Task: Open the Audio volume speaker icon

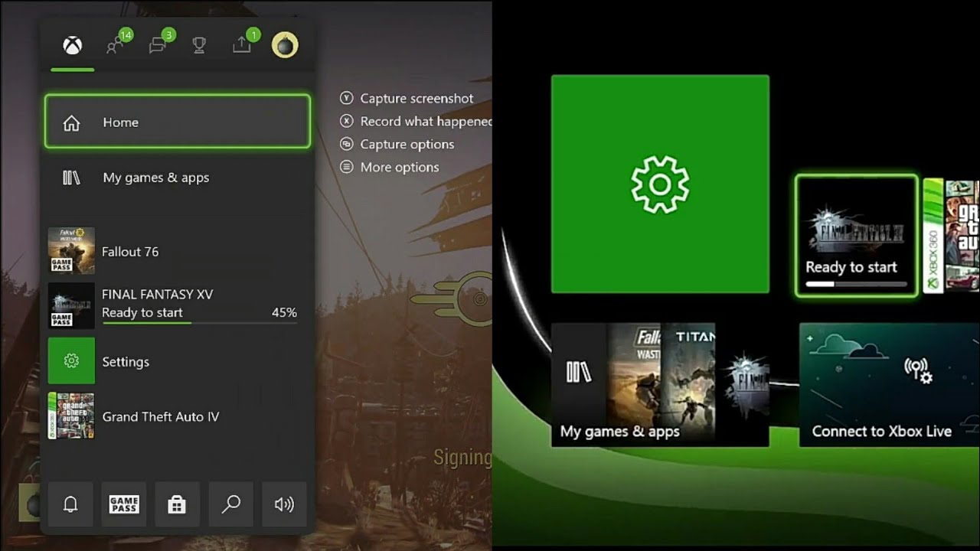Action: click(284, 504)
